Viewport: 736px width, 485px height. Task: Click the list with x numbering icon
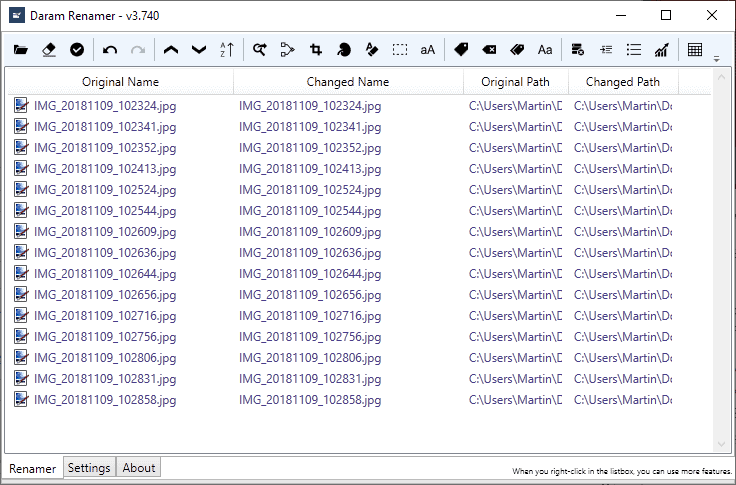click(578, 49)
